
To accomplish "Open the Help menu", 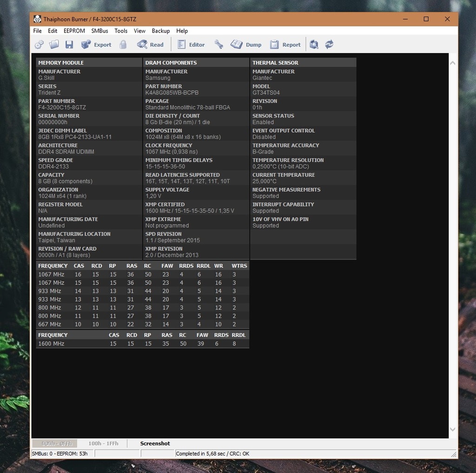I will point(182,31).
